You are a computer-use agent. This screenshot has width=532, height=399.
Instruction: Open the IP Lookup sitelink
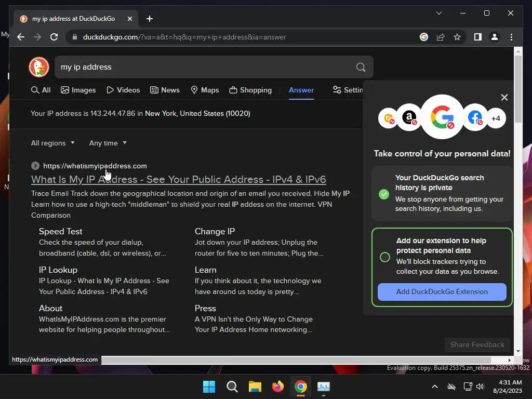click(x=58, y=270)
